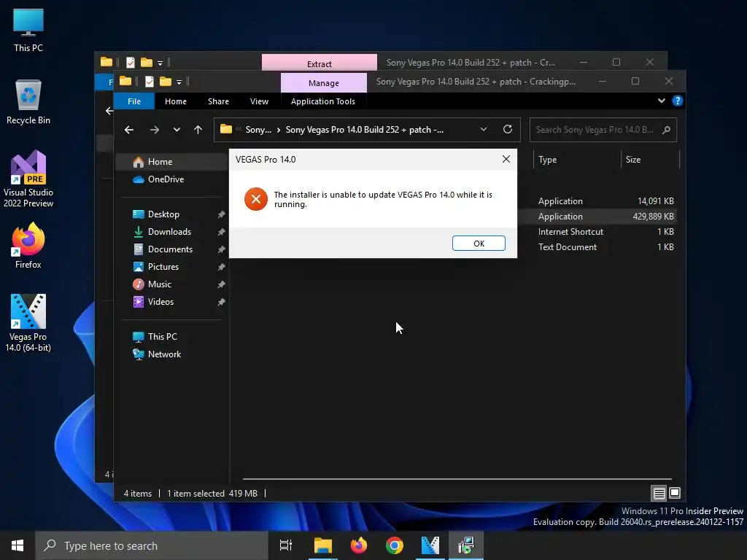The width and height of the screenshot is (747, 560).
Task: Click OK in the VEGAS Pro 14.0 dialog
Action: tap(479, 244)
